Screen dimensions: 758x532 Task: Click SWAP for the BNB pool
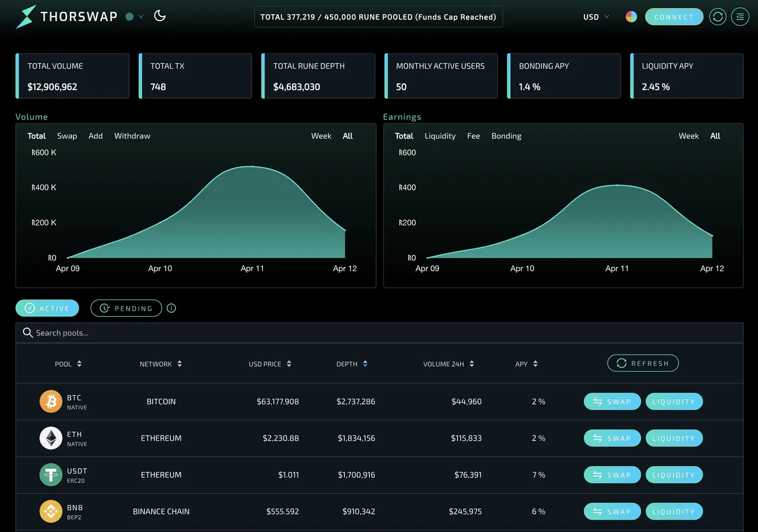tap(612, 512)
